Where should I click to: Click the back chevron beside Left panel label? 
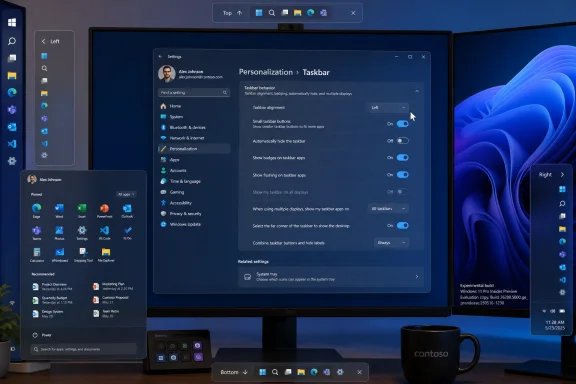point(43,42)
